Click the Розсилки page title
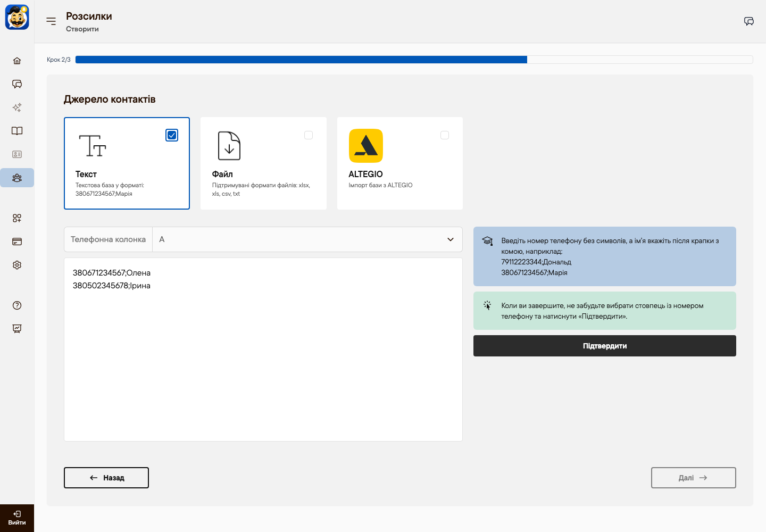The image size is (766, 532). point(89,16)
